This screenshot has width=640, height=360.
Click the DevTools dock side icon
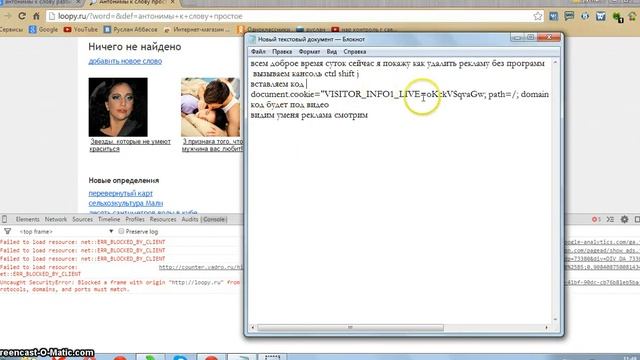[x=637, y=220]
